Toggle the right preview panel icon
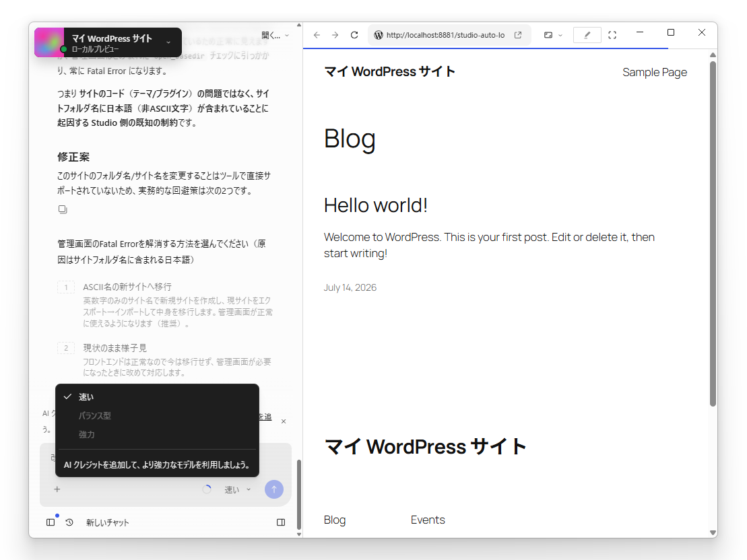 [x=281, y=522]
